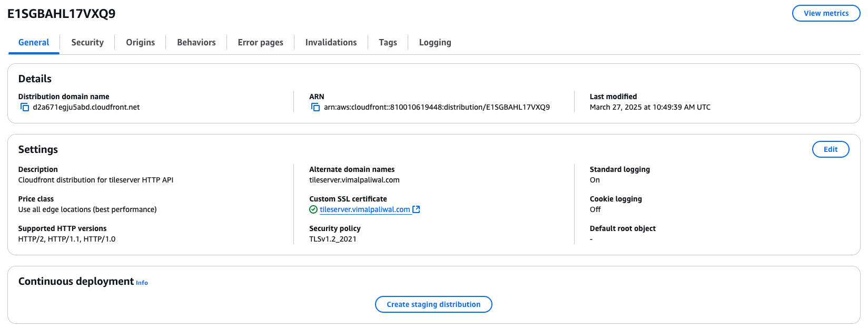This screenshot has height=327, width=868.
Task: Open the General tab
Action: [x=34, y=42]
